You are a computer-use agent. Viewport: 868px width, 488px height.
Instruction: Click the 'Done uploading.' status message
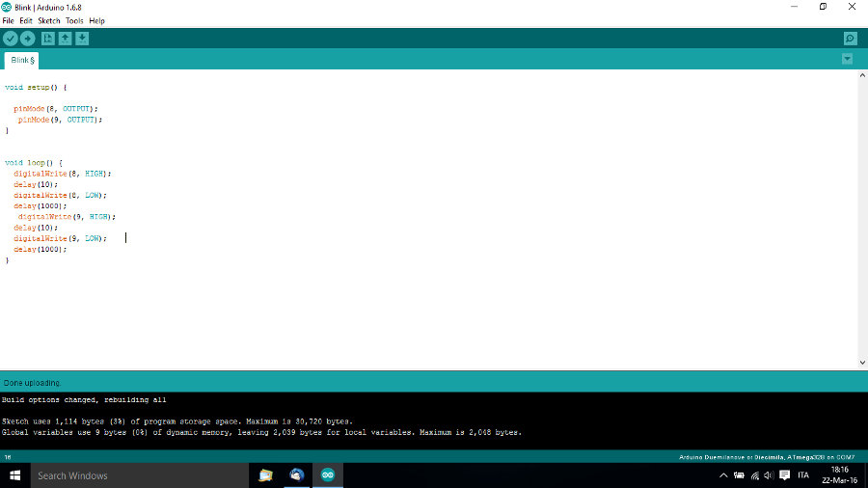pyautogui.click(x=32, y=383)
